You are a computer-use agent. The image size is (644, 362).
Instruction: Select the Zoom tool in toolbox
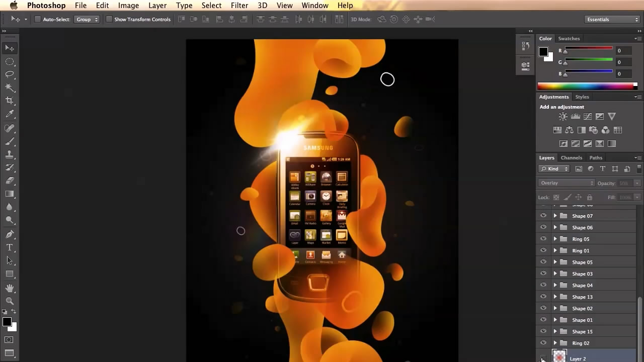tap(10, 301)
